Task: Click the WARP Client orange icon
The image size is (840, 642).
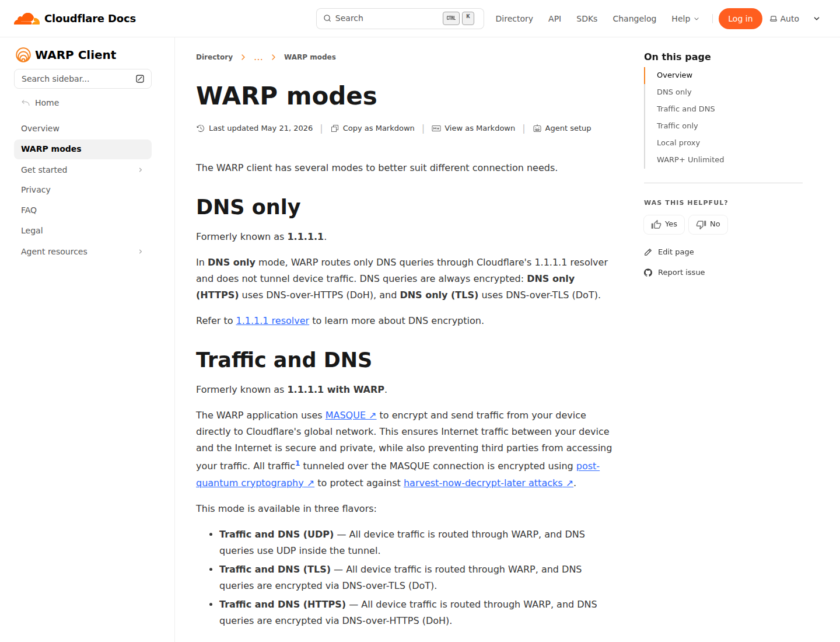Action: click(23, 55)
